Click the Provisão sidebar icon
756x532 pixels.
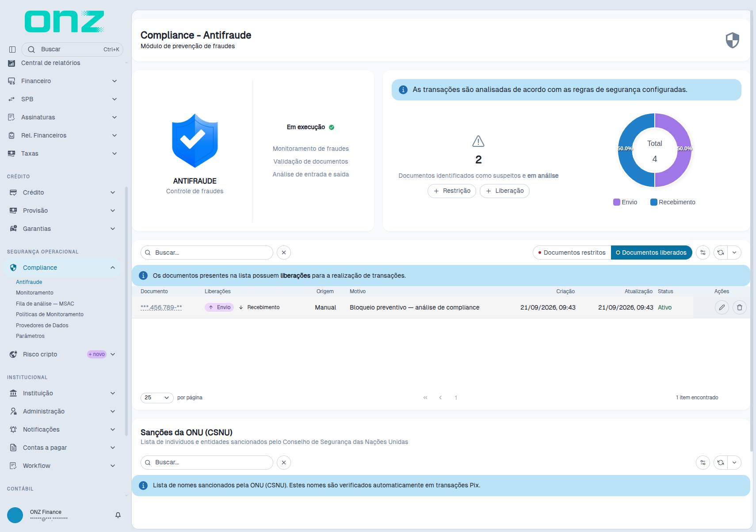pos(13,211)
